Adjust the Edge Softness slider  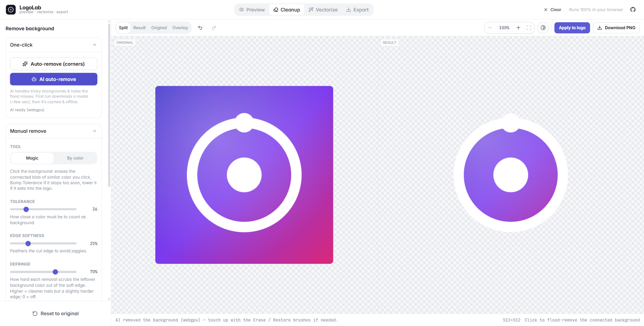[x=43, y=244]
